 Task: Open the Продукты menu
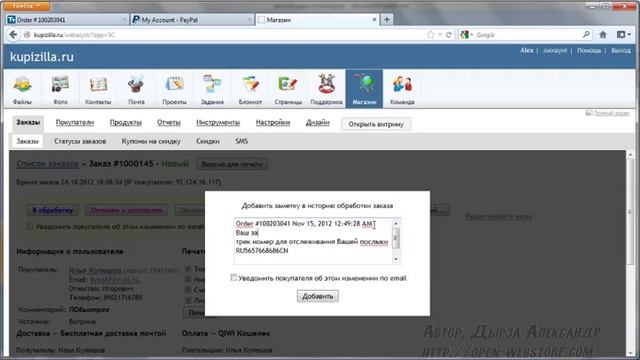[126, 122]
